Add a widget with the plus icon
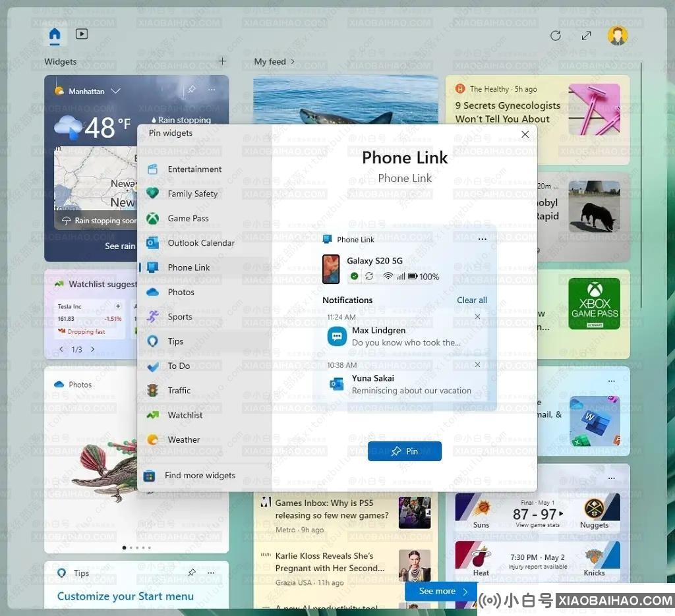The height and width of the screenshot is (616, 675). [222, 61]
